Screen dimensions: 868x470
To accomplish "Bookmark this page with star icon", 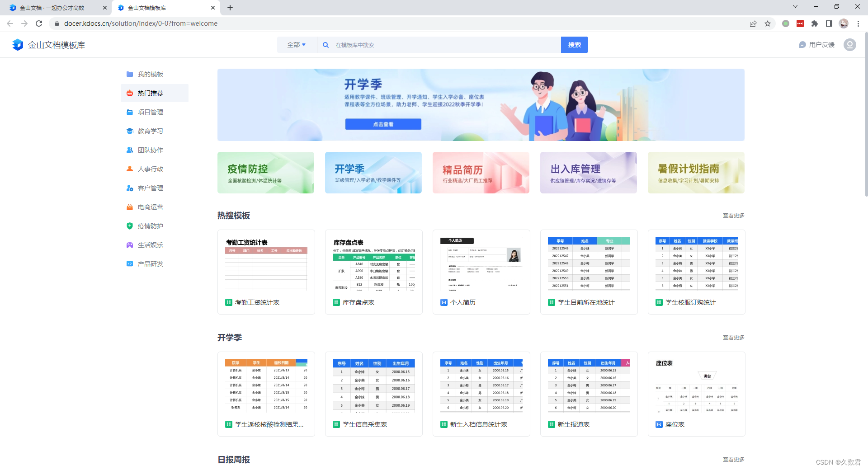I will click(768, 23).
